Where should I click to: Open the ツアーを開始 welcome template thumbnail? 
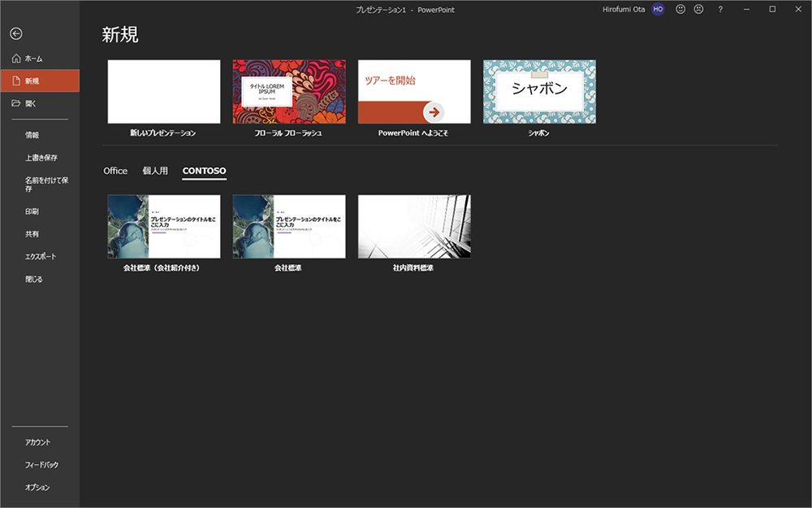(x=414, y=92)
